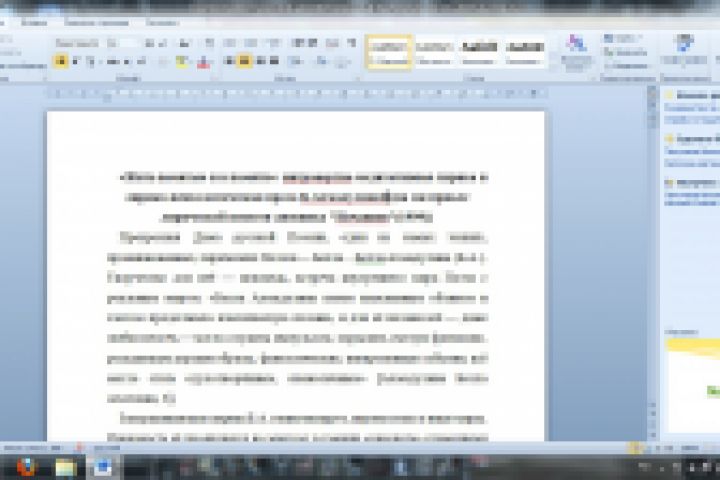
Task: Open the Change Styles dropdown
Action: coord(576,51)
